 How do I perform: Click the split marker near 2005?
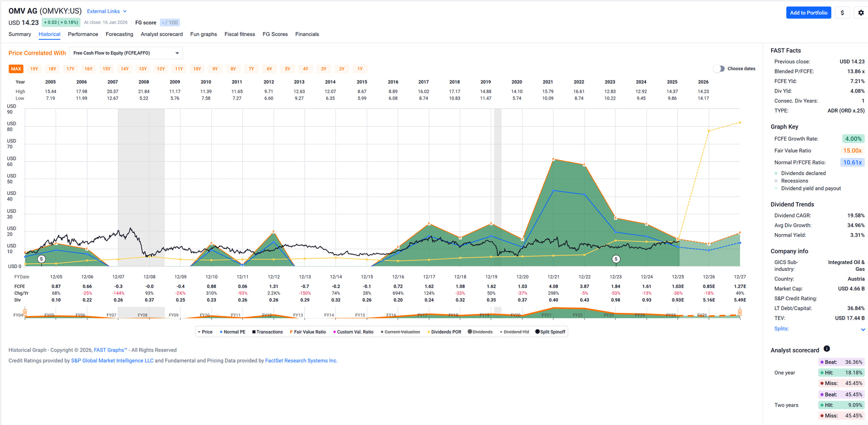point(42,259)
